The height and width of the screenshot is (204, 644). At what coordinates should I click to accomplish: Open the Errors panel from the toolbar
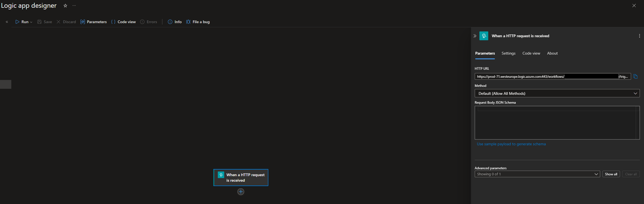[149, 22]
